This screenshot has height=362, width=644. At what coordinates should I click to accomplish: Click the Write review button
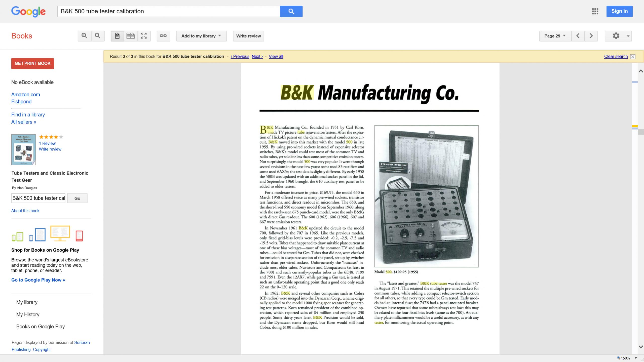(248, 36)
